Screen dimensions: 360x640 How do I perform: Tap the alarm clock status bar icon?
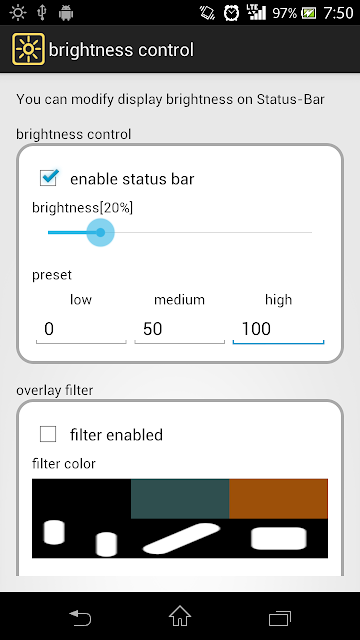(232, 13)
